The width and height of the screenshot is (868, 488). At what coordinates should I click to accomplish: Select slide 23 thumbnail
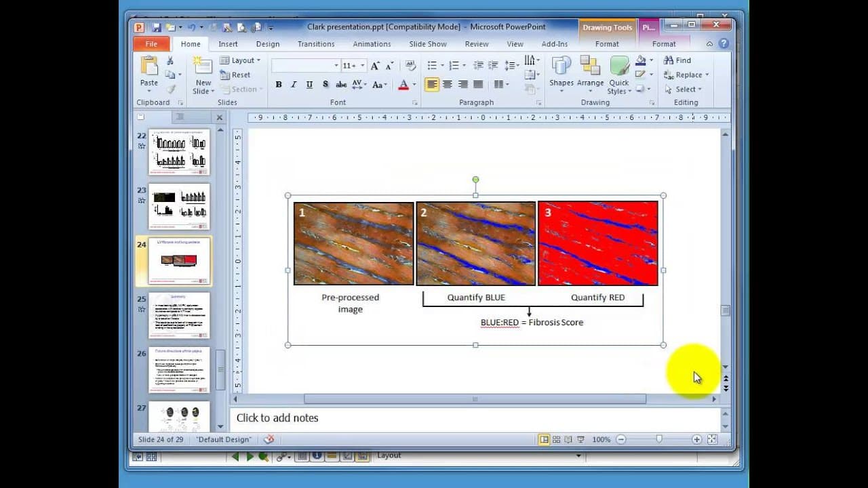coord(179,207)
